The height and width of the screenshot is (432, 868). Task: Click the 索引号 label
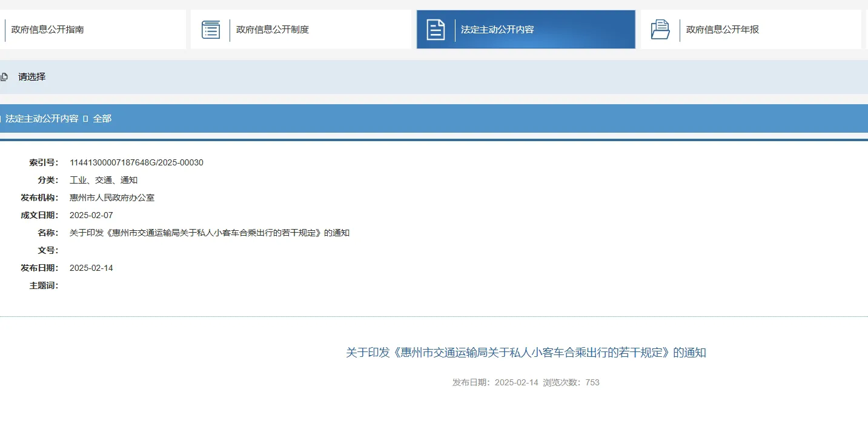[x=44, y=162]
